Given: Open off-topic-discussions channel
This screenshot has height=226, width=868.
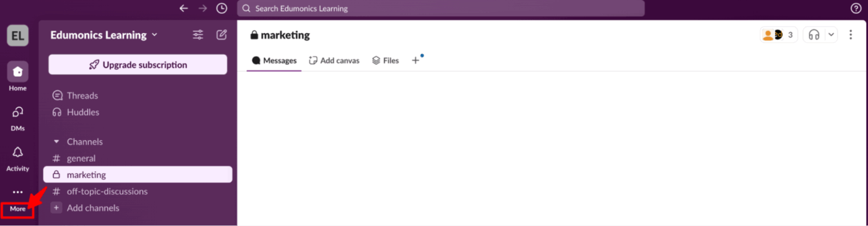Looking at the screenshot, I should (138, 191).
